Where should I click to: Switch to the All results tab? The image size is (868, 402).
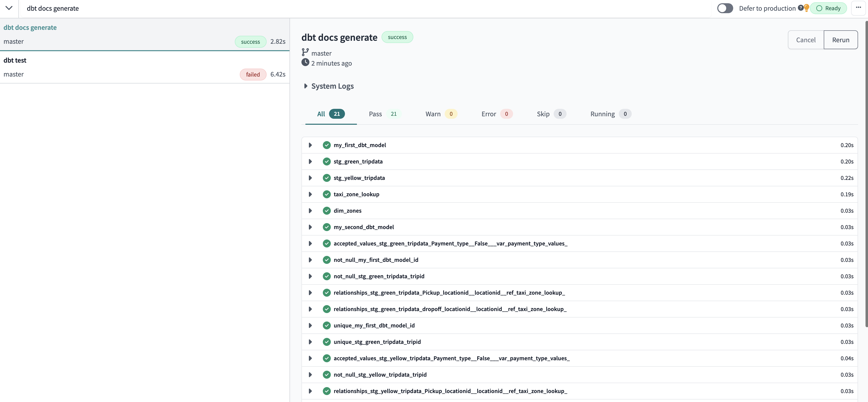click(331, 114)
